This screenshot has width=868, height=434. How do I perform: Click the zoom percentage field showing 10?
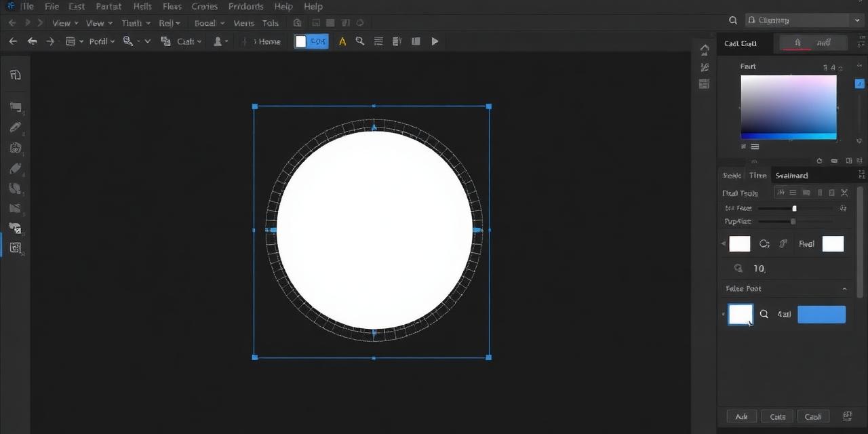(759, 268)
